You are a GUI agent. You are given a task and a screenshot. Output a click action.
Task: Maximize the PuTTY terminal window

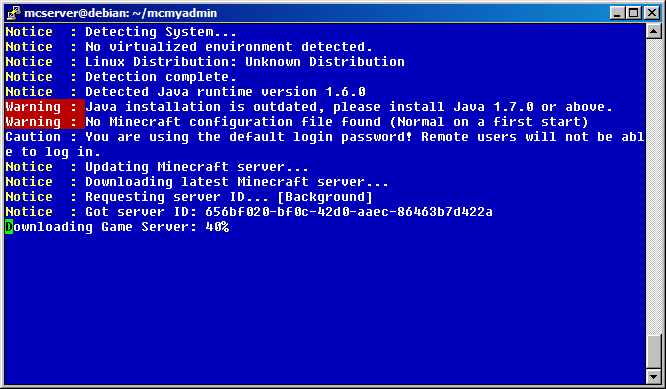[633, 13]
